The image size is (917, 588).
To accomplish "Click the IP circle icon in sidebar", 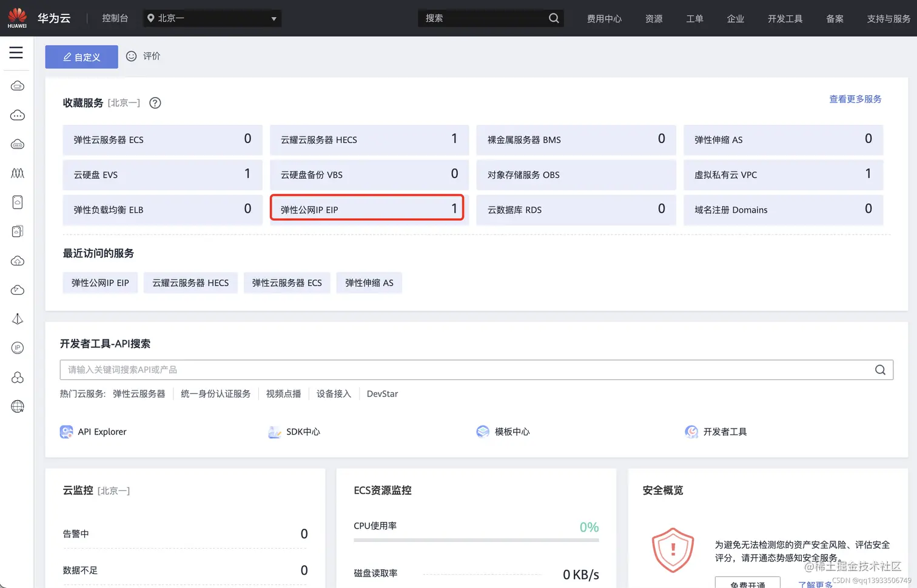I will coord(18,348).
